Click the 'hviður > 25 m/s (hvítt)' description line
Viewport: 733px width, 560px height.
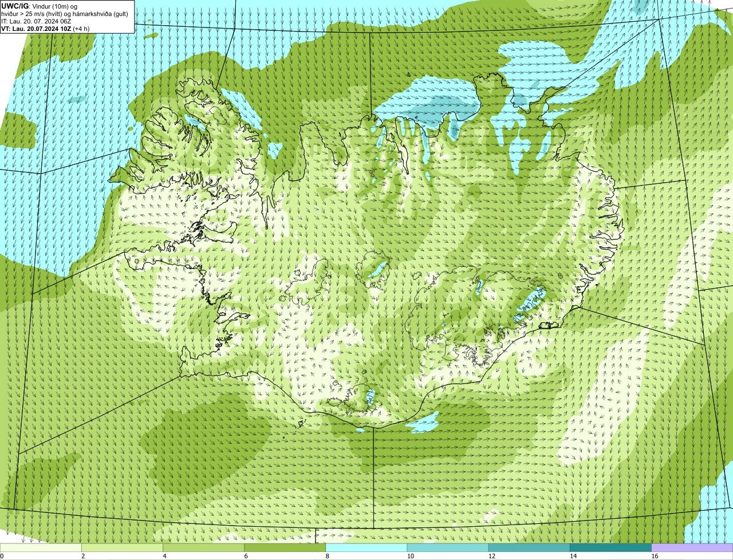tap(65, 13)
